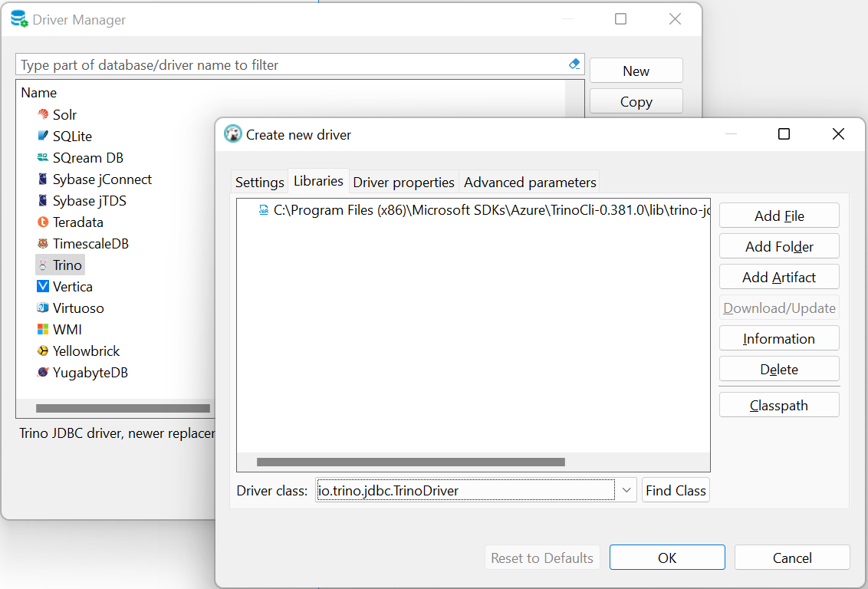Viewport: 868px width, 589px height.
Task: Click the Sybase jTDS driver icon
Action: coord(43,200)
